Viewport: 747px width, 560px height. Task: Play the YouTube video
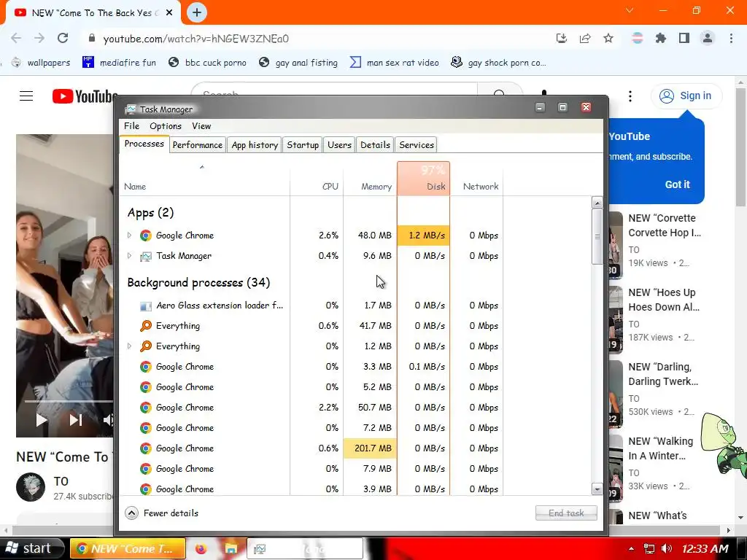click(42, 419)
